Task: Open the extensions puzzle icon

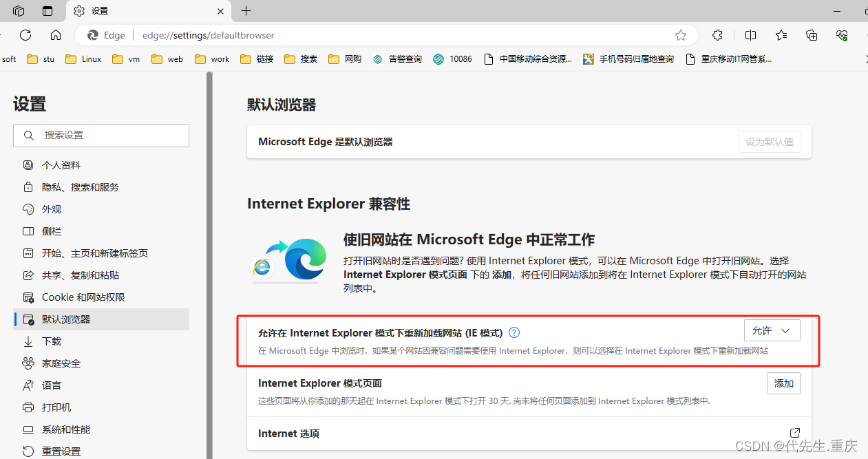Action: (x=717, y=35)
